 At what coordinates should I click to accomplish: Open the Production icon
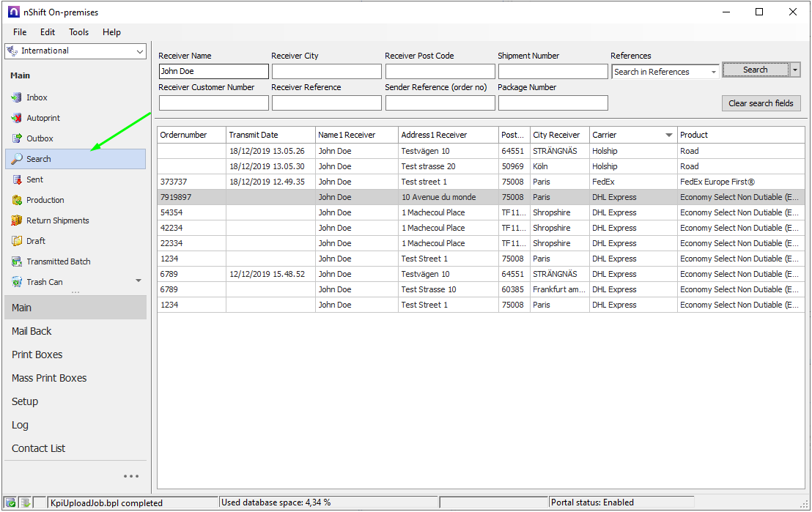click(17, 200)
